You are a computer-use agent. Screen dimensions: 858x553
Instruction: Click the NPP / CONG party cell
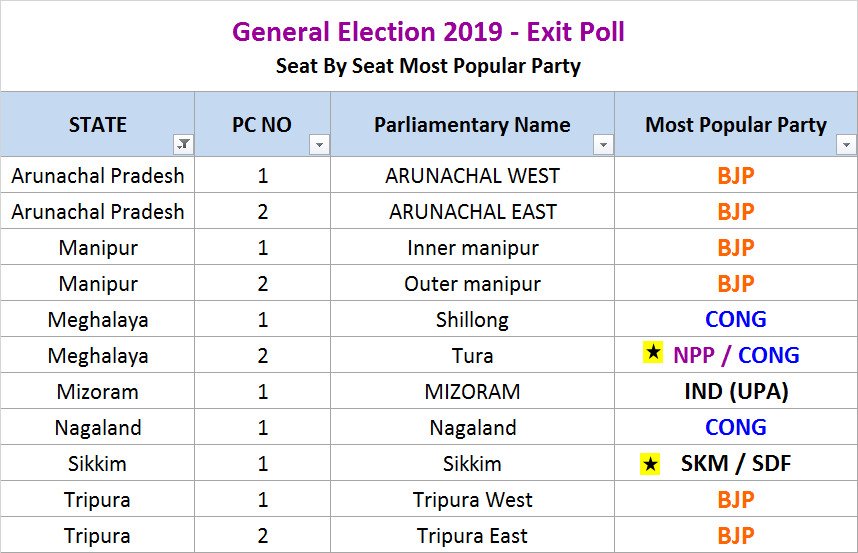click(x=736, y=355)
